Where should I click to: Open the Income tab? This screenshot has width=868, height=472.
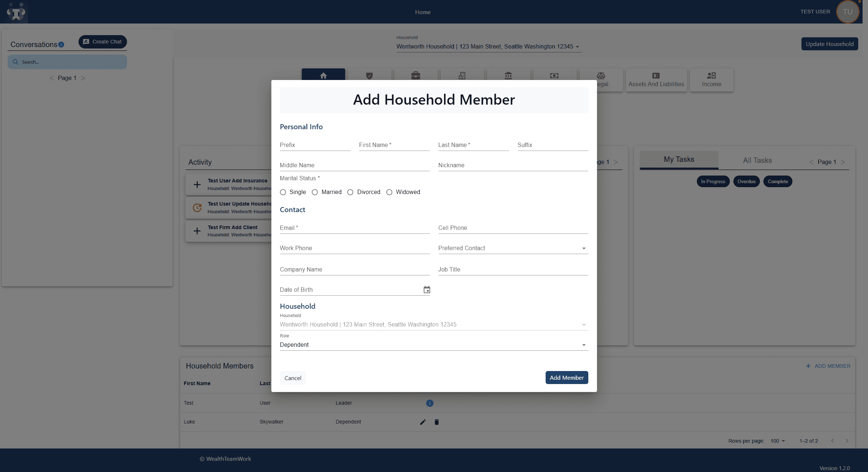tap(712, 80)
